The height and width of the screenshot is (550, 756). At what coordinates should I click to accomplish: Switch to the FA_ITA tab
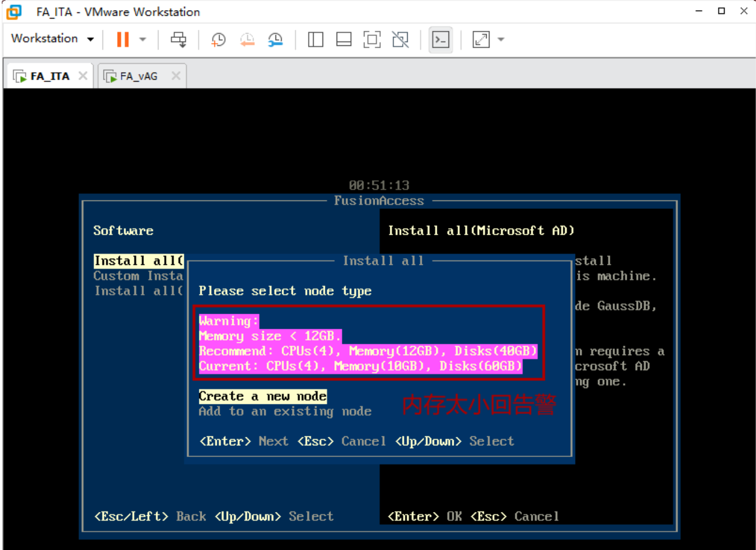[x=49, y=76]
